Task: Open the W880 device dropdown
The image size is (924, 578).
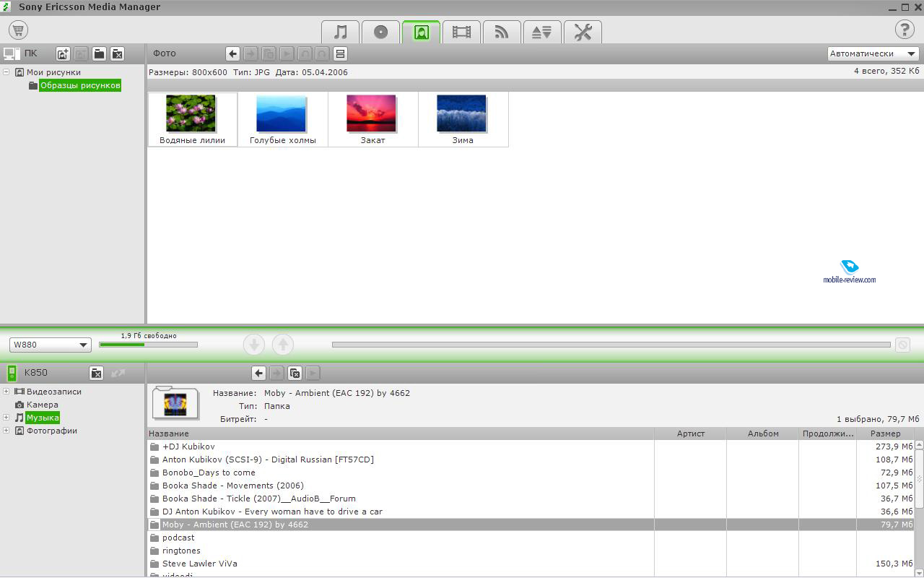Action: (50, 345)
